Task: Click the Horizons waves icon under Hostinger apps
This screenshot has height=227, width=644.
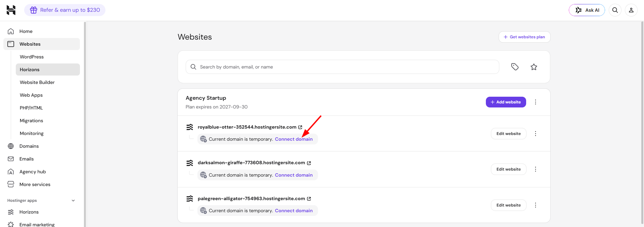Action: [x=11, y=212]
